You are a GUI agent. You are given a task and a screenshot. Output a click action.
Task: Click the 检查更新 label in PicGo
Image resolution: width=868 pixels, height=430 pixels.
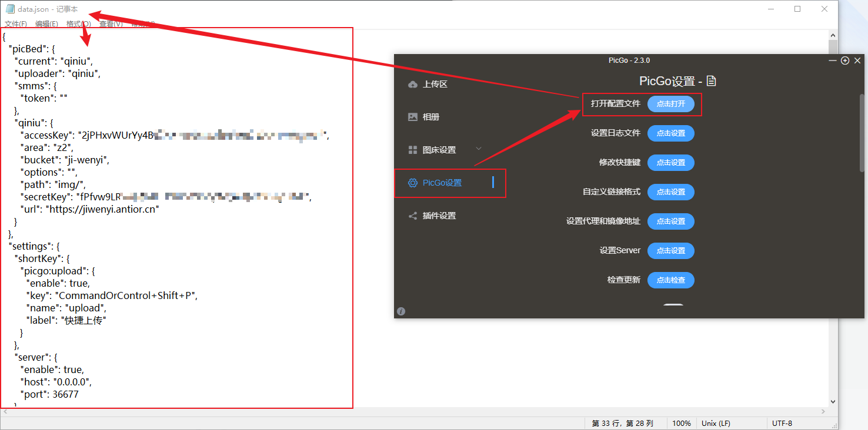click(x=624, y=280)
